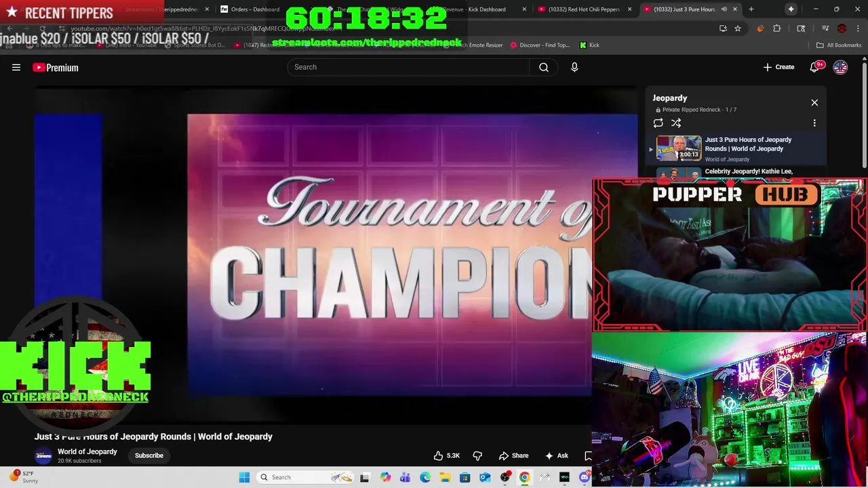Subscribe to World of Jeopardy channel
The width and height of the screenshot is (868, 488).
(x=149, y=455)
